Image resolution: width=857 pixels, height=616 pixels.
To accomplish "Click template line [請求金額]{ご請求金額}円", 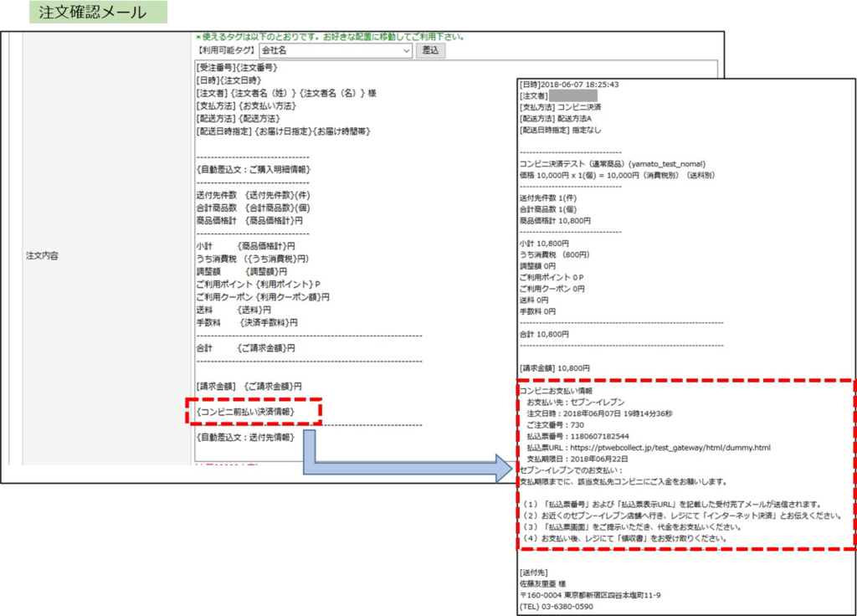I will (x=249, y=387).
